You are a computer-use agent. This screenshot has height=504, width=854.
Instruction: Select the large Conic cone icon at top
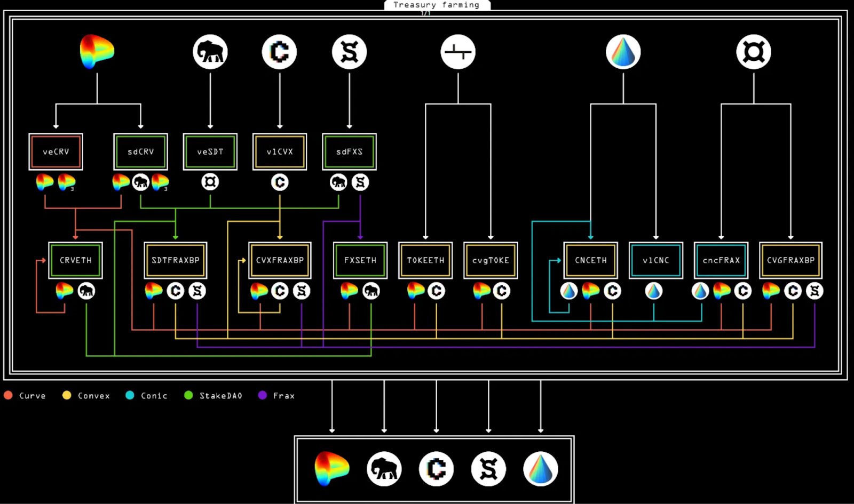623,52
